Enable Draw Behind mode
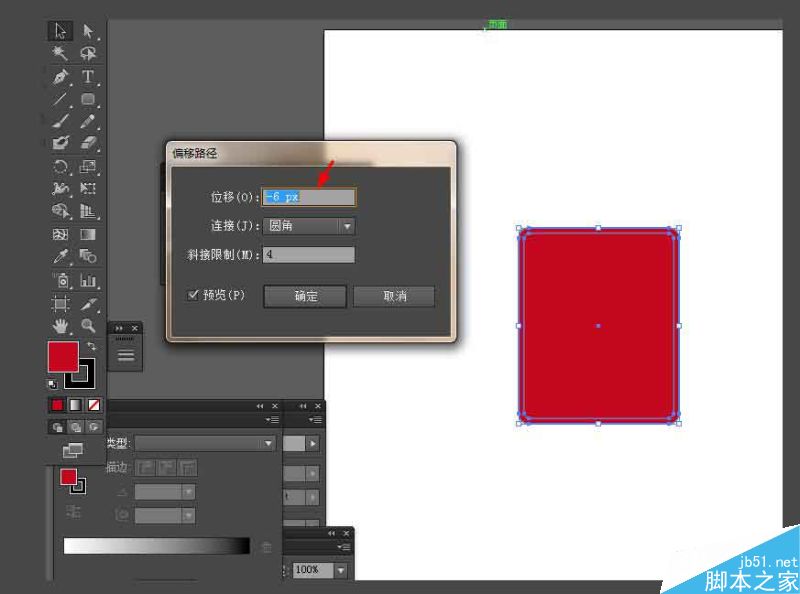Screen dimensions: 800x594 (x=76, y=427)
